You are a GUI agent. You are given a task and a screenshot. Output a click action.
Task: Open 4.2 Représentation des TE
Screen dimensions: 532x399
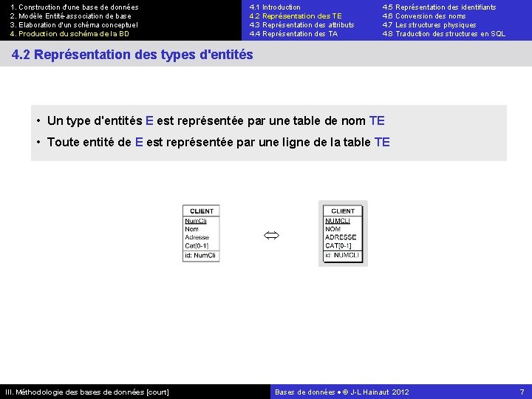296,16
